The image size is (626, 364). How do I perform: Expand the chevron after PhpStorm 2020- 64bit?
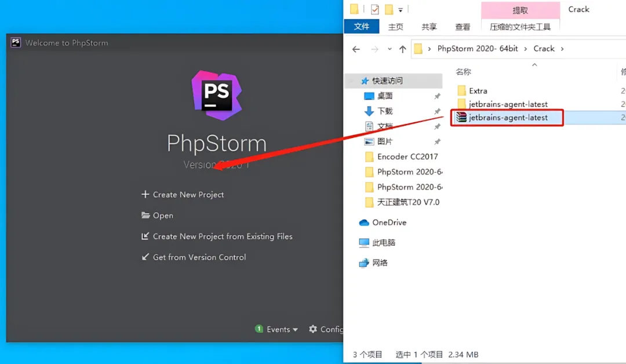click(x=525, y=49)
